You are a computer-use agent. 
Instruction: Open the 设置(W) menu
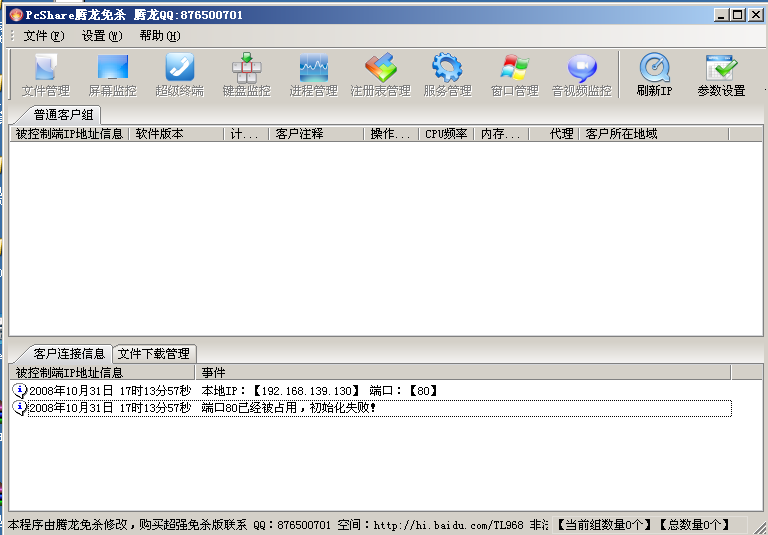pos(102,36)
